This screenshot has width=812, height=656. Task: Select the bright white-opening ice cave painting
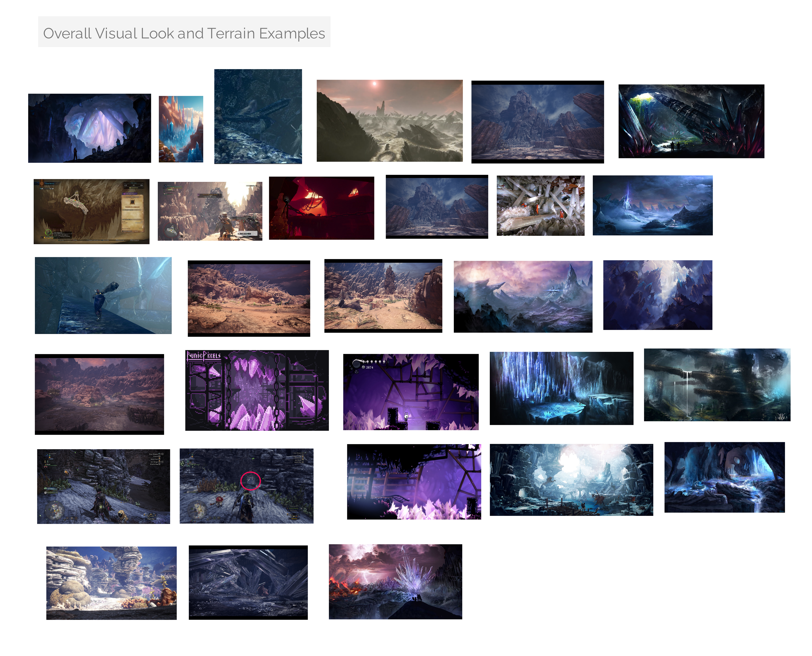tap(571, 480)
